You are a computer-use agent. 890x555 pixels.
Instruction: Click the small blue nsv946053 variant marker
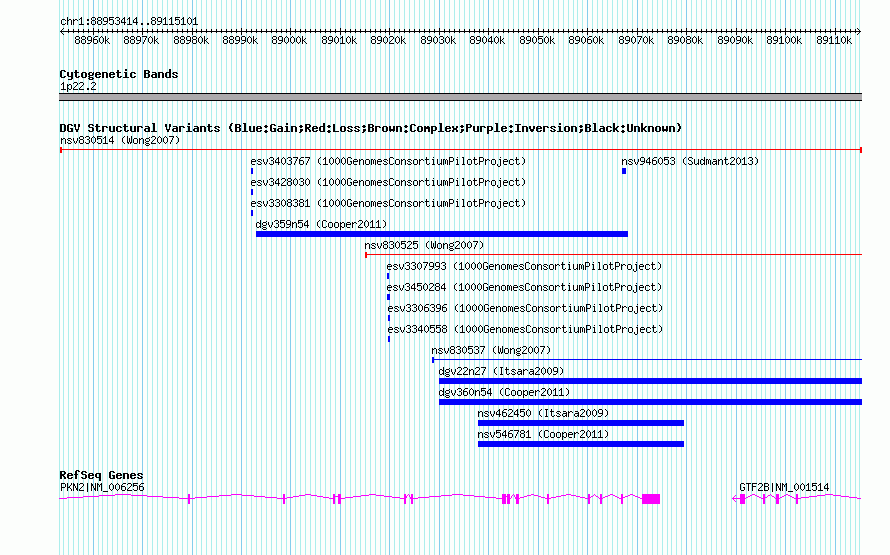(x=624, y=171)
